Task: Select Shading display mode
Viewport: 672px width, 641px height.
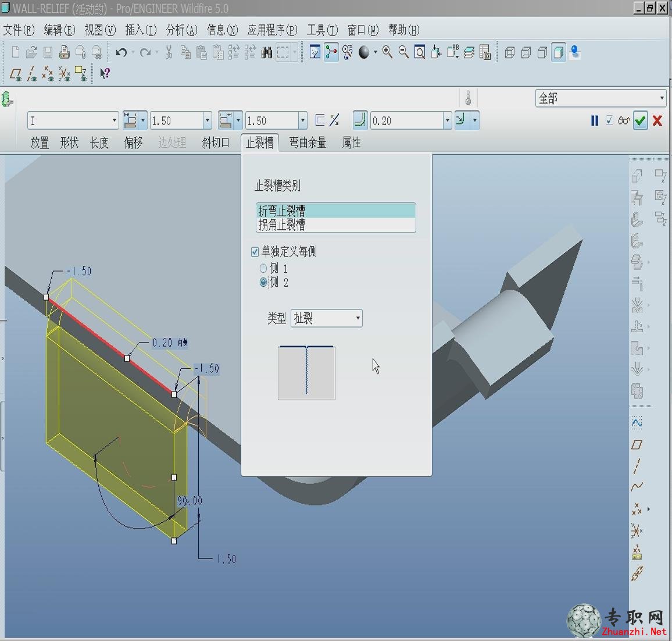Action: (x=559, y=53)
